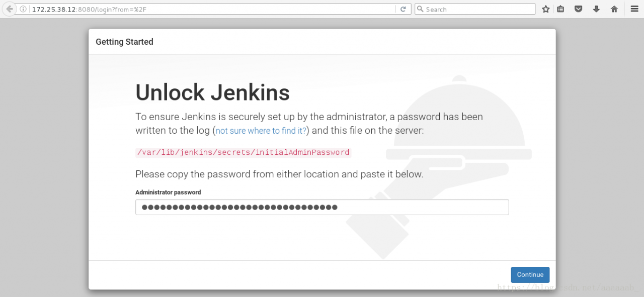Click the Unlock Jenkins heading
The height and width of the screenshot is (297, 644).
212,92
